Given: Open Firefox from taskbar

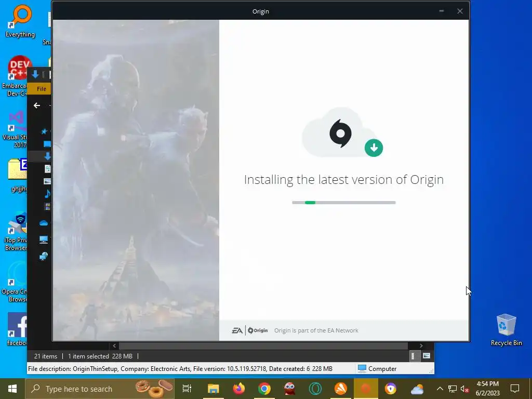Looking at the screenshot, I should pos(239,389).
